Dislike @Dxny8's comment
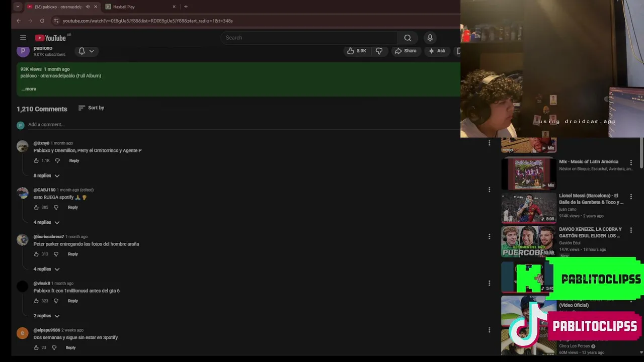The width and height of the screenshot is (644, 362). (x=57, y=160)
